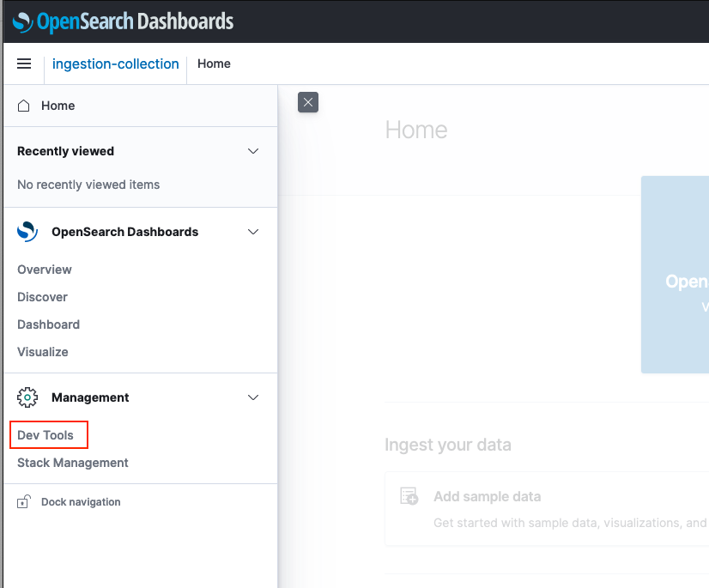Click the Ingest your data heading
The width and height of the screenshot is (709, 588).
point(448,445)
